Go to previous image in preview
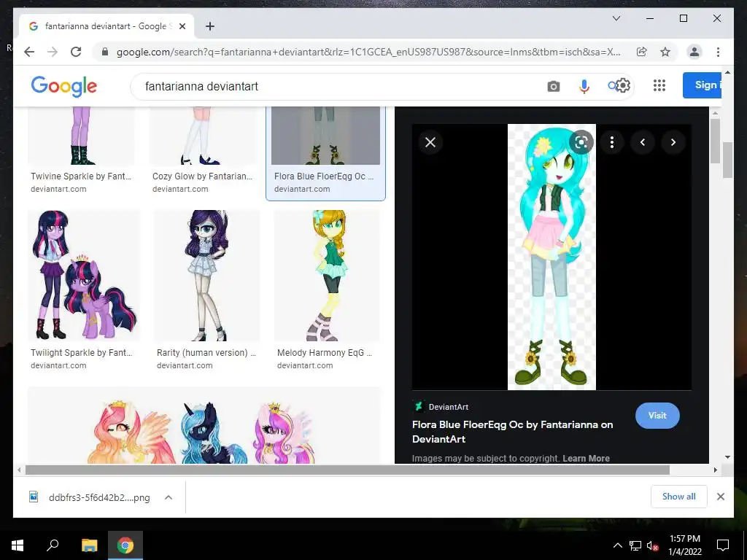The height and width of the screenshot is (560, 747). tap(642, 142)
